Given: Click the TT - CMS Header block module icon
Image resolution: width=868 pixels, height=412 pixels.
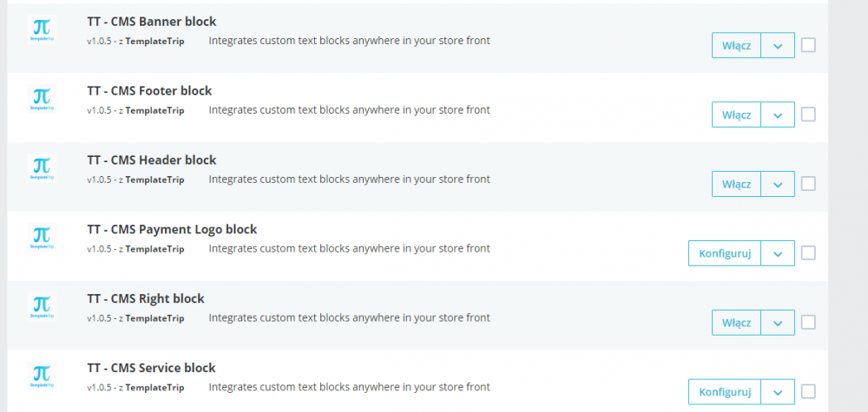Looking at the screenshot, I should [x=41, y=169].
